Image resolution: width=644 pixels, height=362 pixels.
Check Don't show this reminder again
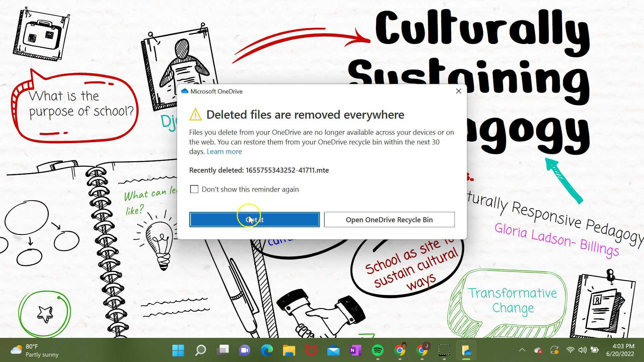[194, 189]
